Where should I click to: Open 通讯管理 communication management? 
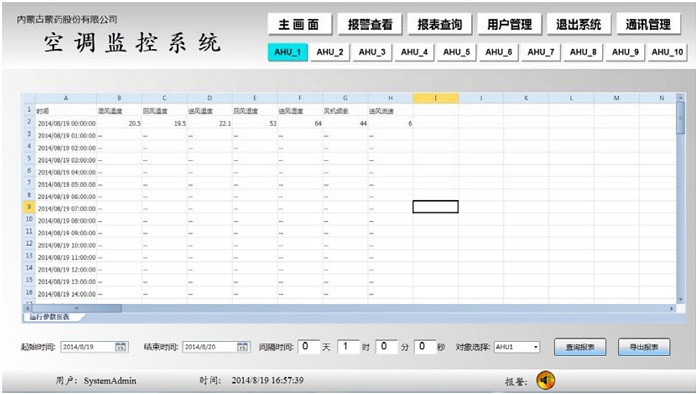click(649, 24)
